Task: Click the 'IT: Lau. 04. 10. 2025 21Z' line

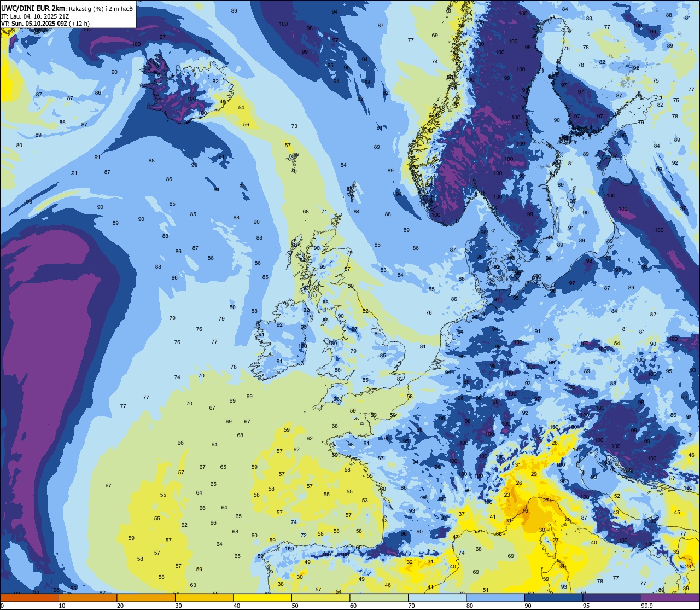Action: 36,16
